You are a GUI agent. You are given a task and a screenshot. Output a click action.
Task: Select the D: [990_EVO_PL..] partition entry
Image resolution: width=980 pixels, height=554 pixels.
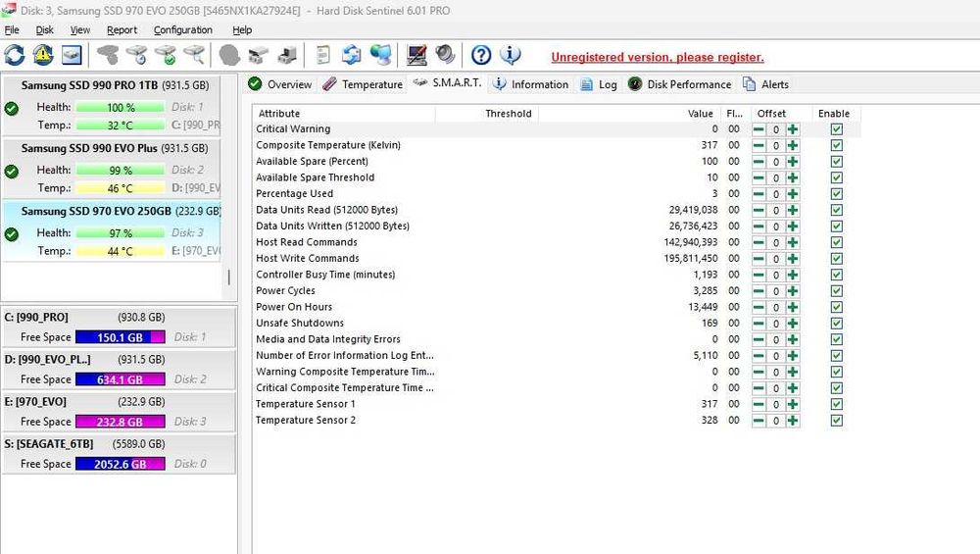(119, 369)
